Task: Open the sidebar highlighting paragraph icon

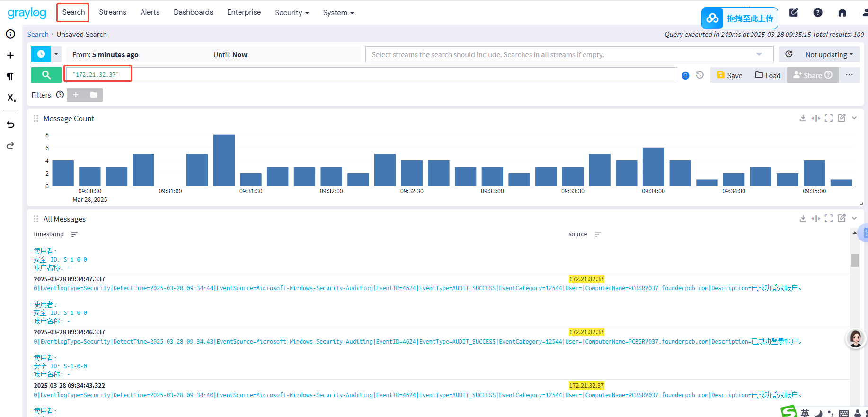Action: pos(10,77)
